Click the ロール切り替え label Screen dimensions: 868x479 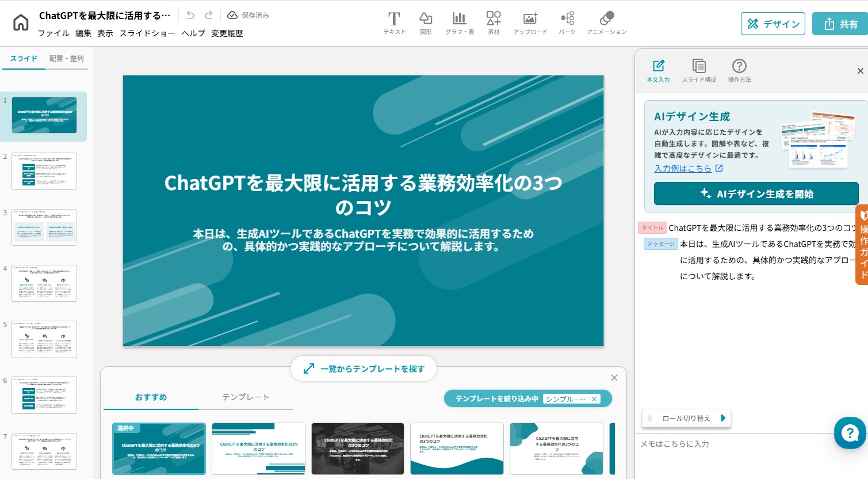pos(686,419)
